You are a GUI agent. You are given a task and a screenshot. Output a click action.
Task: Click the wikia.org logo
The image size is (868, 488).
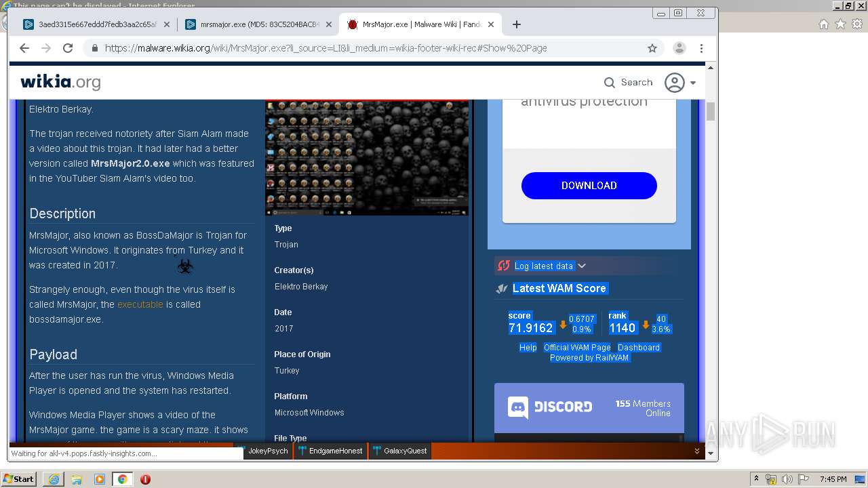[x=60, y=82]
